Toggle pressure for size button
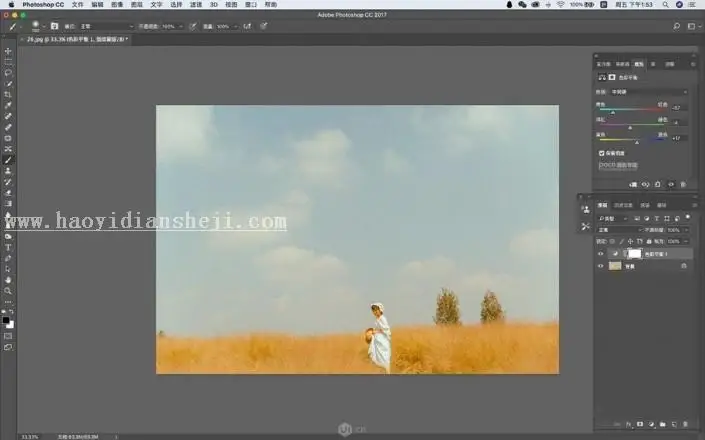Viewport: 705px width, 440px height. point(264,27)
